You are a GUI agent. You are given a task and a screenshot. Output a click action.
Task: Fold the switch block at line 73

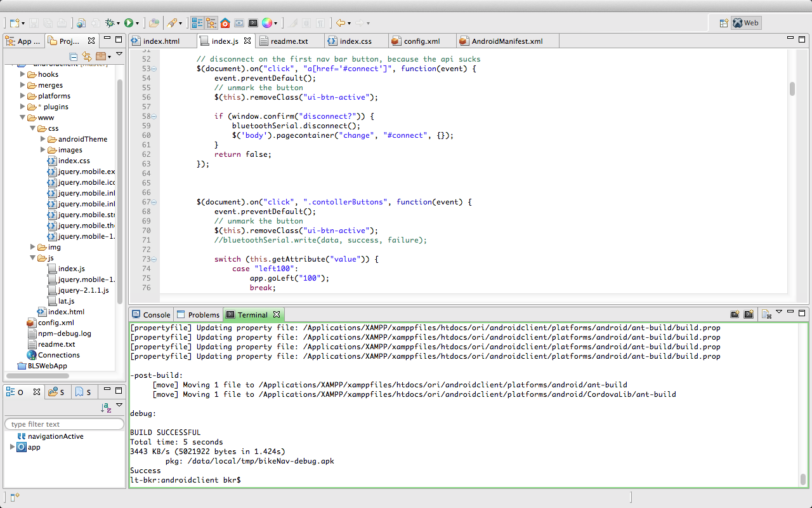[x=155, y=259]
